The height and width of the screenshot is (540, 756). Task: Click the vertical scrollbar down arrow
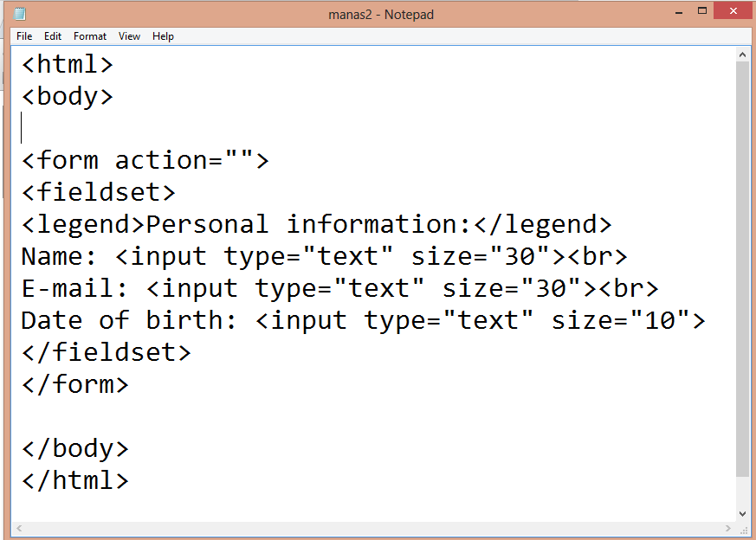(x=742, y=514)
